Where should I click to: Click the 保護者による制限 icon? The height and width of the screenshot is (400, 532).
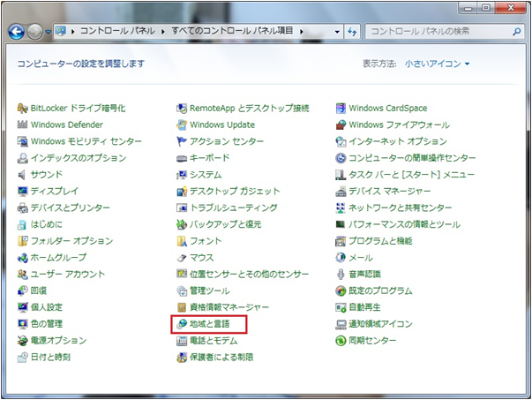182,358
